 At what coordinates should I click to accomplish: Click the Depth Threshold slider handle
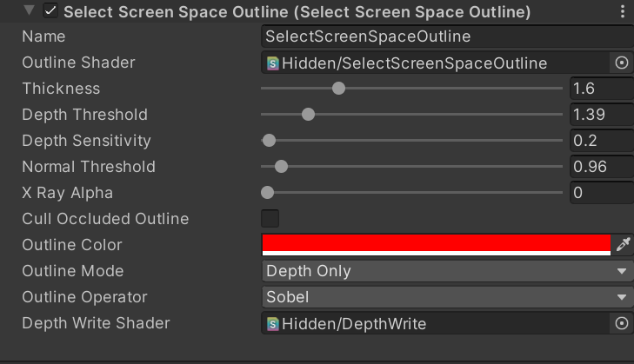tap(307, 115)
